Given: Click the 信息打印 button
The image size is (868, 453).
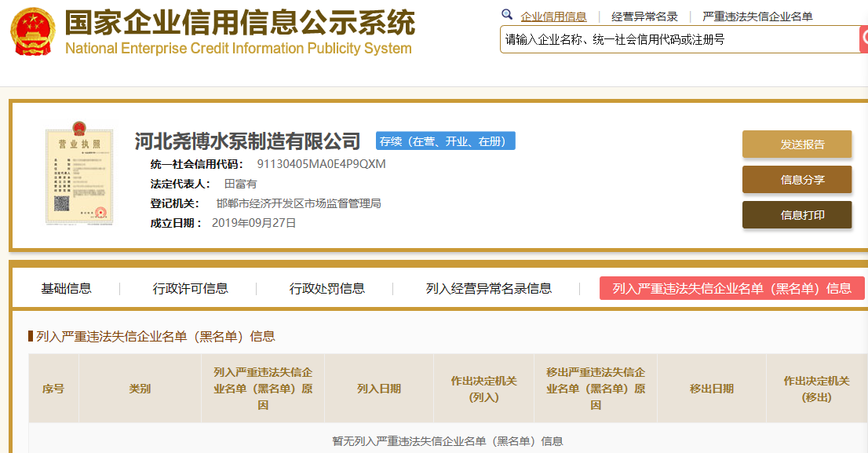Looking at the screenshot, I should point(797,215).
